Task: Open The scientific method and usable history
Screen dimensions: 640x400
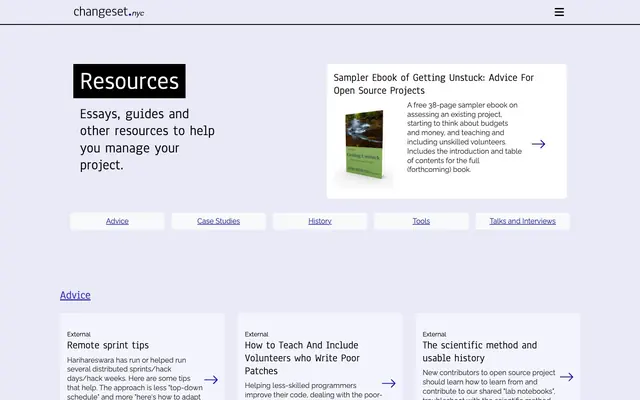Action: point(480,351)
